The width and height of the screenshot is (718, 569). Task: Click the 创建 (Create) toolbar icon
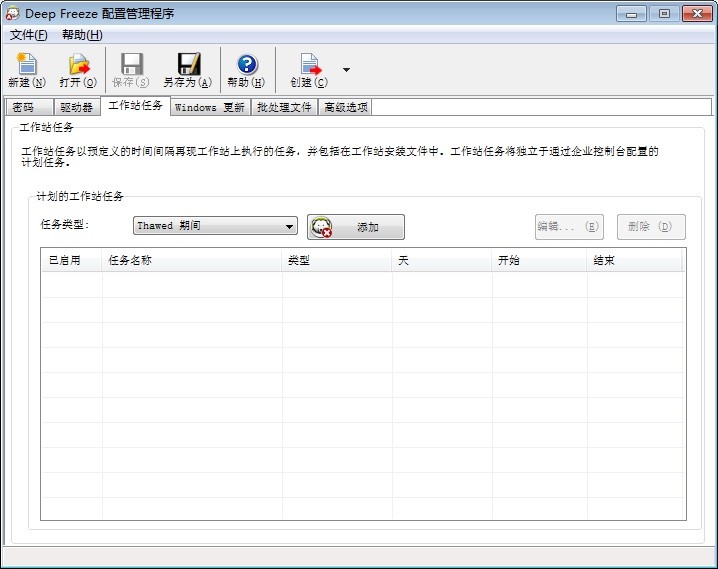(x=309, y=65)
